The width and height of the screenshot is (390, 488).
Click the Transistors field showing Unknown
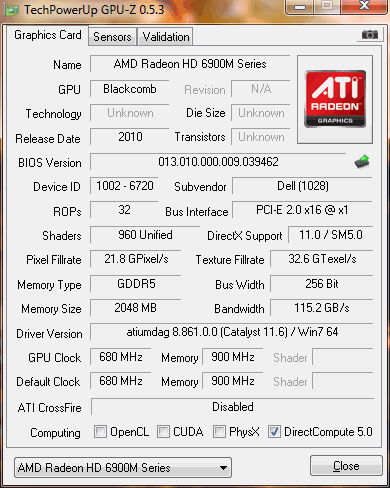(261, 137)
